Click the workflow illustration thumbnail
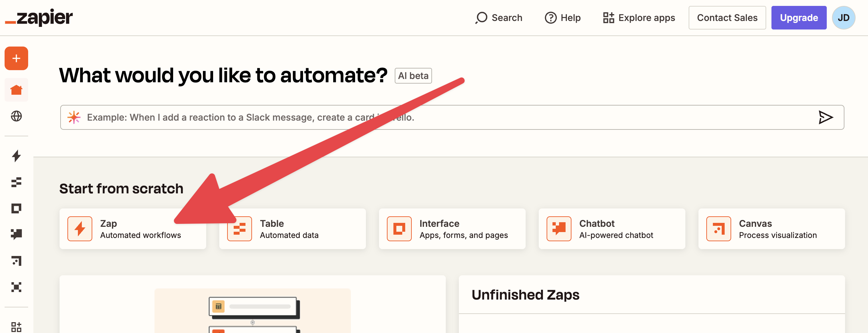The image size is (868, 333). tap(253, 310)
